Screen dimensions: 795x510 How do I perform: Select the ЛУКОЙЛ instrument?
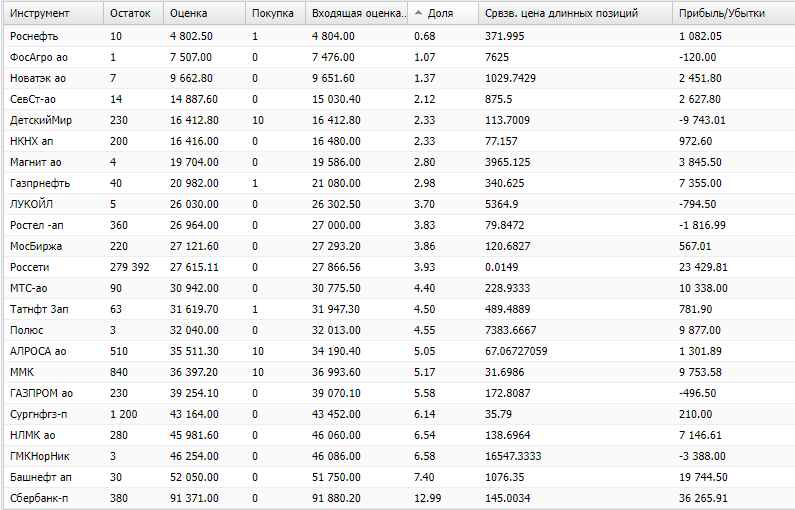[31, 204]
